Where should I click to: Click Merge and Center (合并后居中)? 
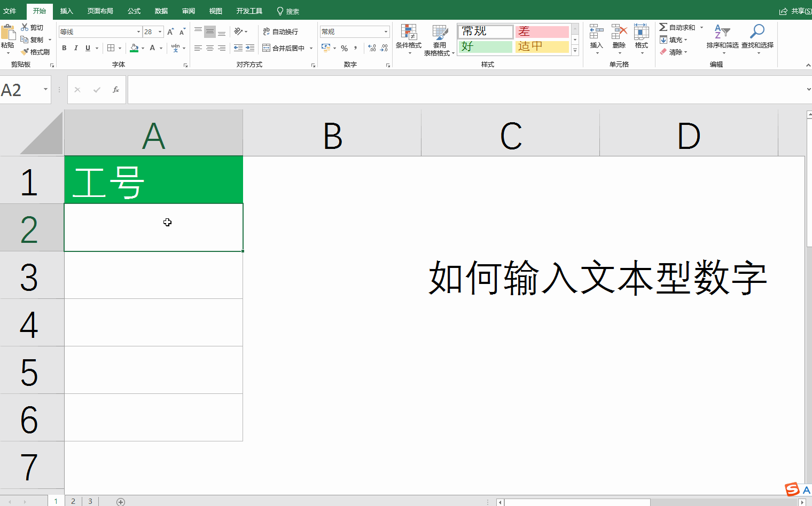click(x=284, y=48)
